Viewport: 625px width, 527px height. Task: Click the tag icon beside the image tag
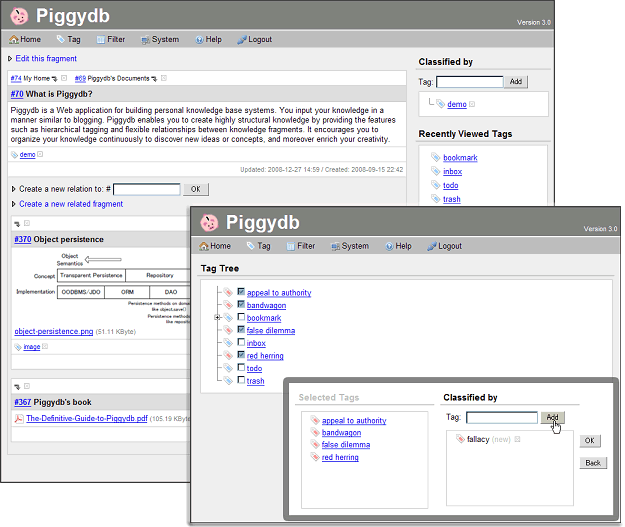[x=18, y=347]
